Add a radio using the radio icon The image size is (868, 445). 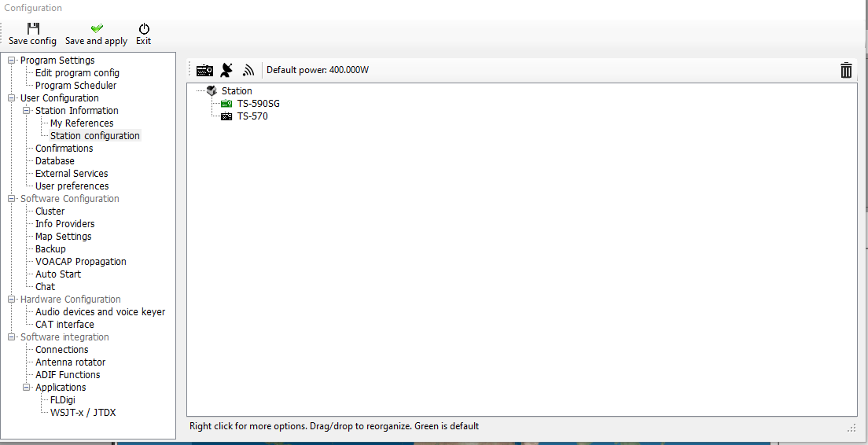point(205,70)
